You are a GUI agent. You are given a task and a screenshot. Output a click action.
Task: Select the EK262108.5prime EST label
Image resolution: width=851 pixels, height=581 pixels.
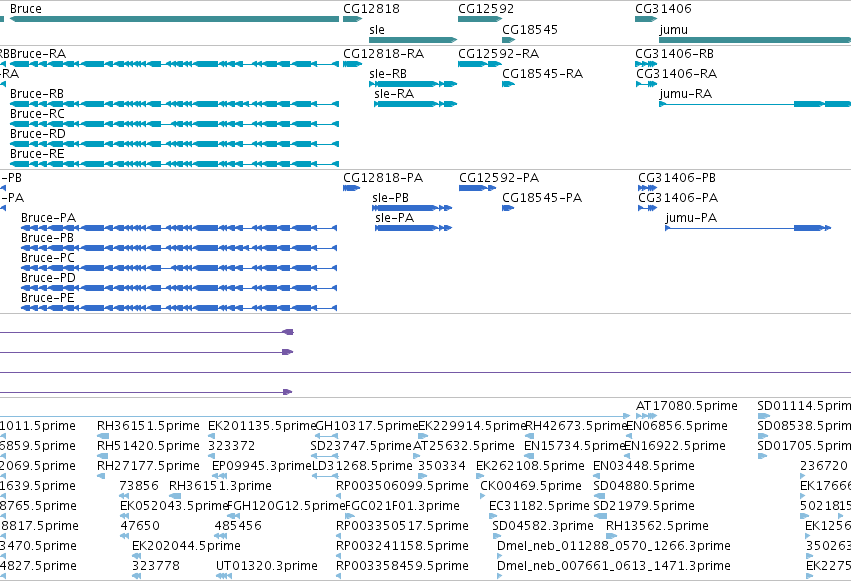(x=530, y=466)
